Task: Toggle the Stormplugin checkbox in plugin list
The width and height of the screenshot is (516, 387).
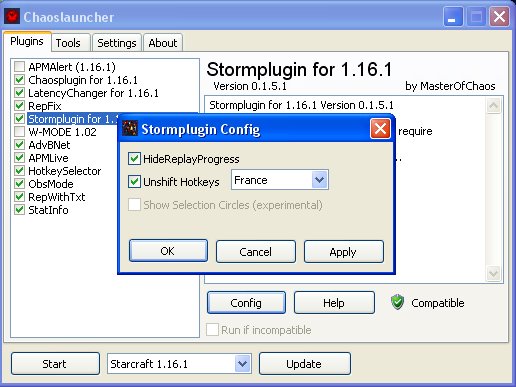Action: point(19,119)
